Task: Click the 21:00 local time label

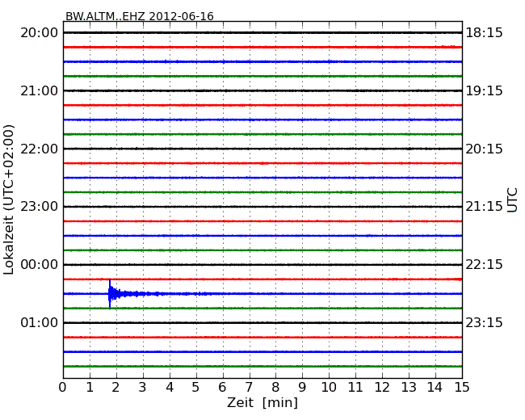Action: tap(40, 90)
